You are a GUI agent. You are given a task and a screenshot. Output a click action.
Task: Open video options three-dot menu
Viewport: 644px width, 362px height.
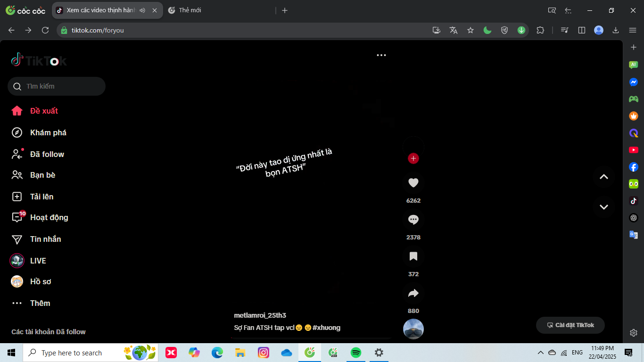(381, 55)
